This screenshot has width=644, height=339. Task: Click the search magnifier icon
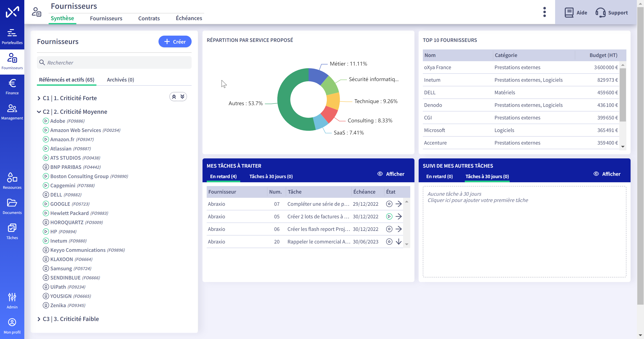pos(42,62)
